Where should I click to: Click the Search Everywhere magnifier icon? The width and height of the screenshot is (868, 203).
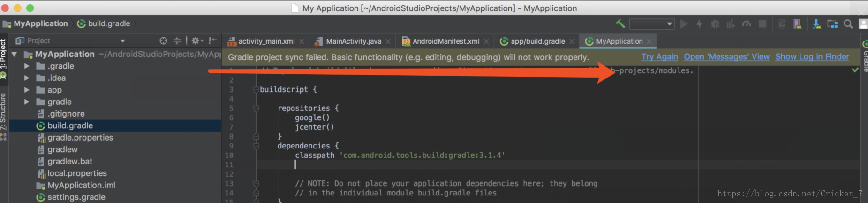coord(848,23)
